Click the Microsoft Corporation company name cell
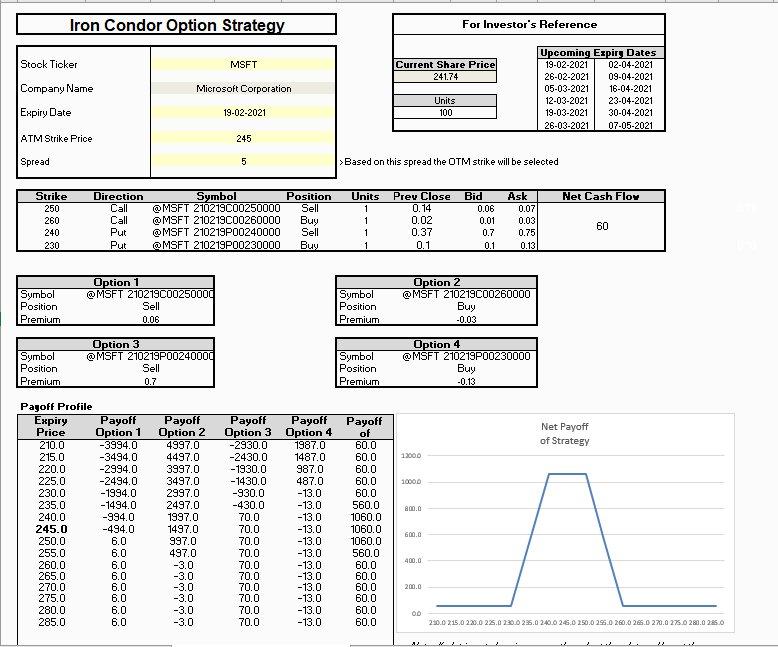 click(243, 89)
